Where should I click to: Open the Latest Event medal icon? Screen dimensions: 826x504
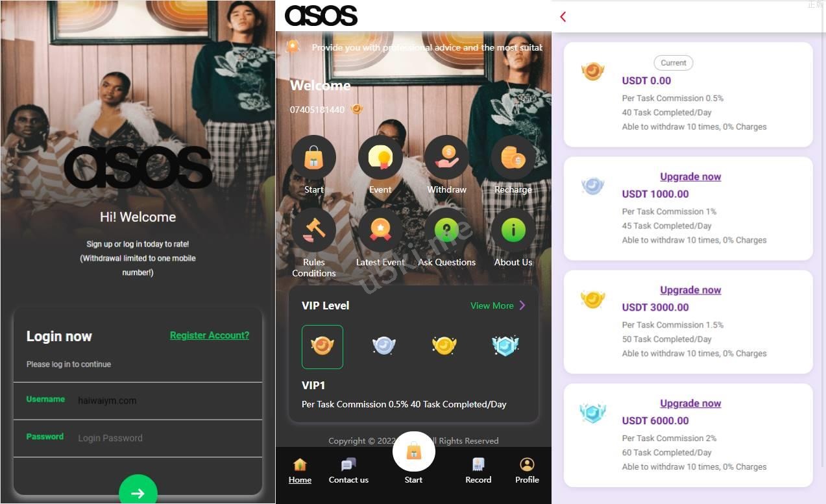(x=380, y=230)
